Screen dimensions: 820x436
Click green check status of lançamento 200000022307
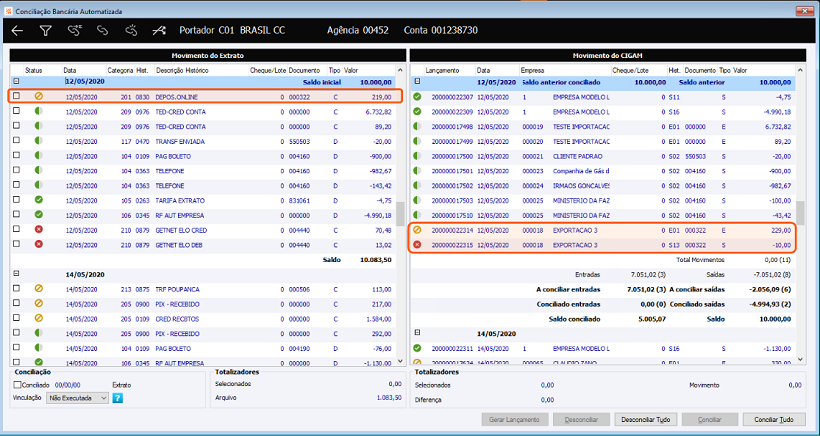coord(417,97)
